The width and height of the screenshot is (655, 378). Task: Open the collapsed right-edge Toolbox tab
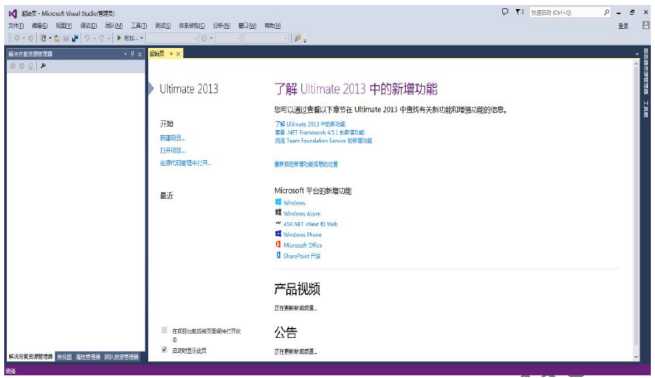click(646, 109)
